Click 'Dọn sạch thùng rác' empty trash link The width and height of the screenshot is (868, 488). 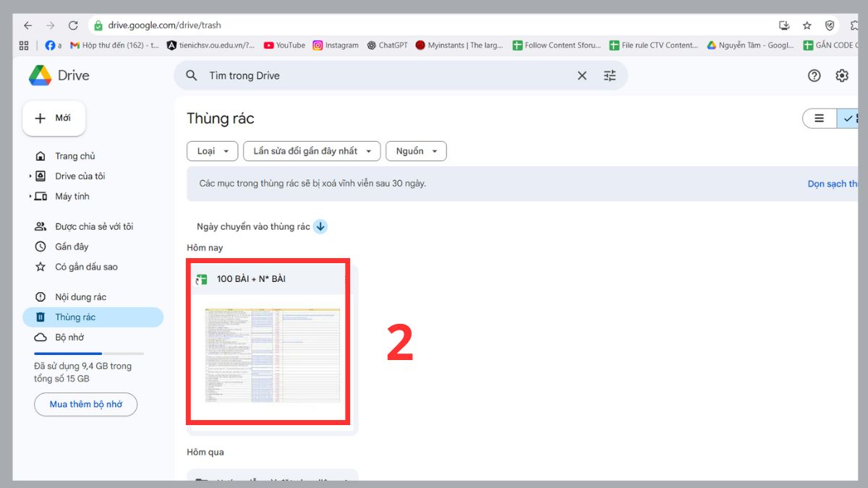(x=833, y=184)
